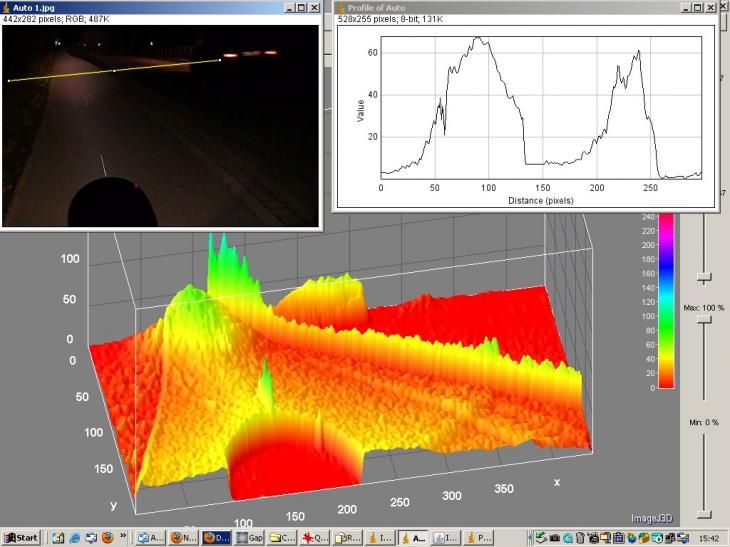Switch to the 'N...' taskbar window
730x547 pixels.
point(182,537)
